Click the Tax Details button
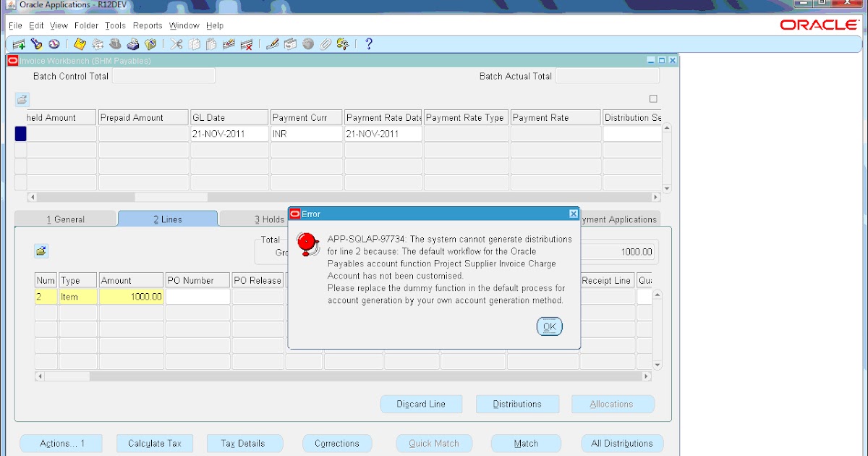Image resolution: width=868 pixels, height=456 pixels. 243,444
